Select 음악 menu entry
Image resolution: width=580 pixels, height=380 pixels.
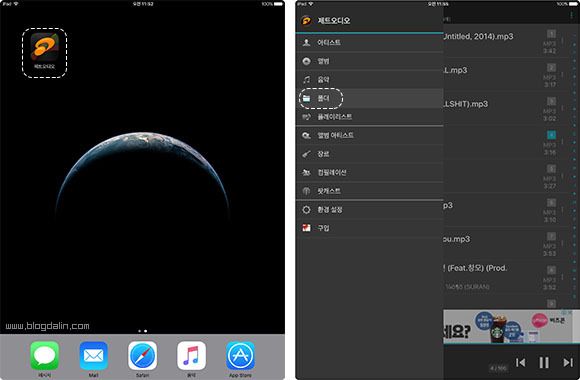point(370,80)
